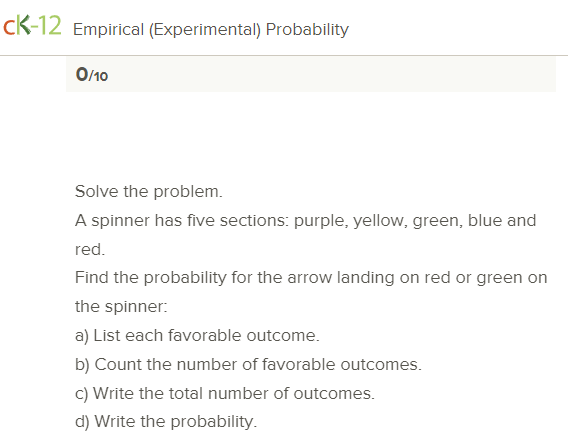Click the CK-12 logo

[32, 25]
